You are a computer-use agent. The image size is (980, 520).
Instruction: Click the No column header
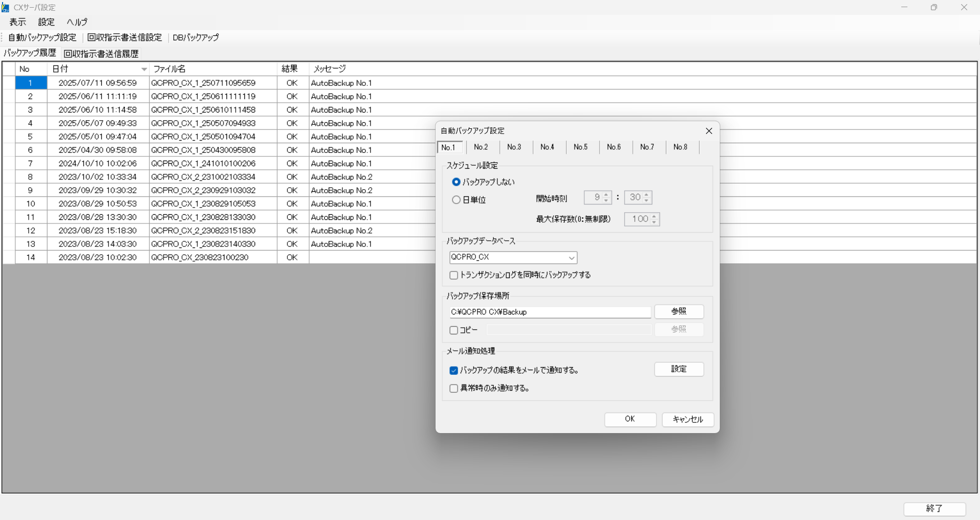(x=31, y=69)
